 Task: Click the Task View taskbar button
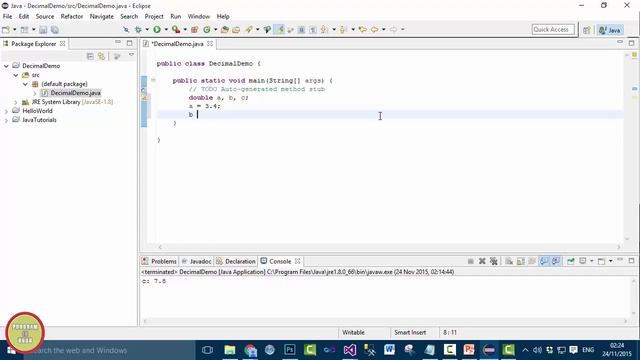pos(207,350)
